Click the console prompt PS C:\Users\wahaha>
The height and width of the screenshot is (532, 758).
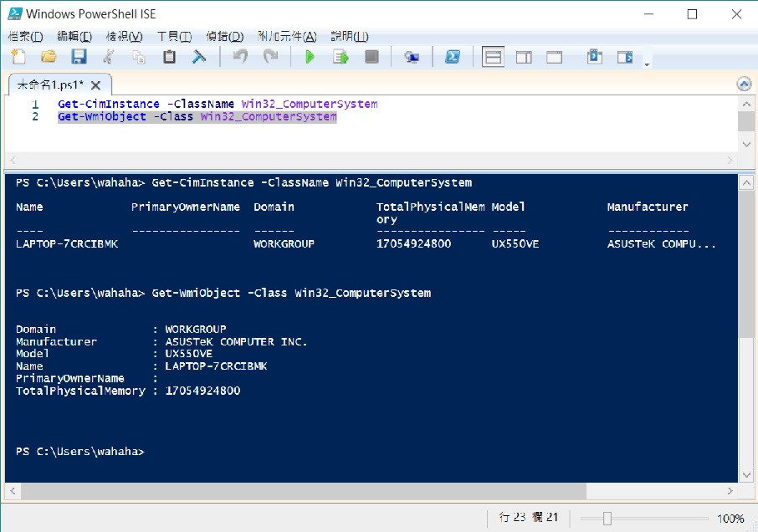coord(80,452)
